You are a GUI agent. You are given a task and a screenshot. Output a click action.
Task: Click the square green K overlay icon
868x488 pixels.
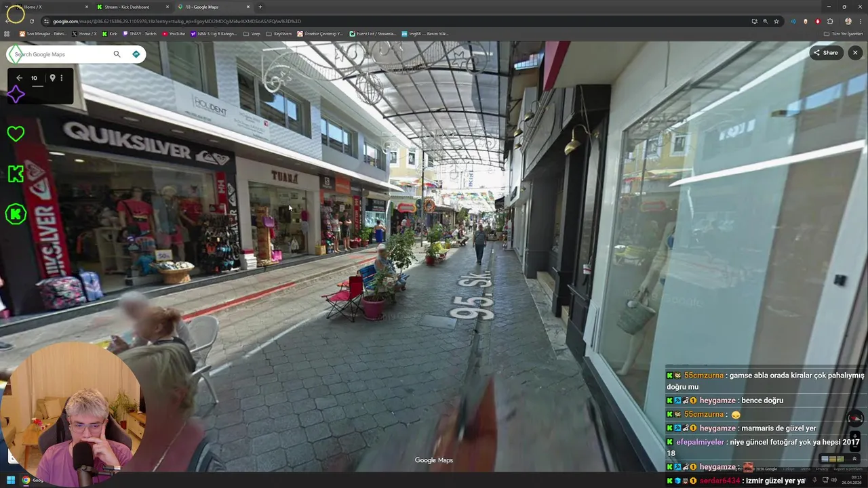pos(16,174)
